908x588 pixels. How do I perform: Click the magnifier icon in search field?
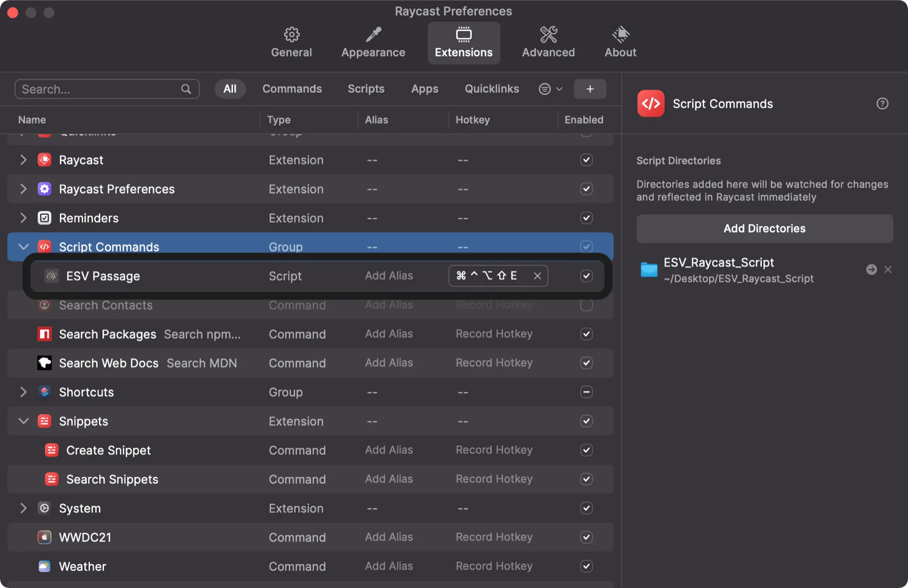[x=186, y=89]
